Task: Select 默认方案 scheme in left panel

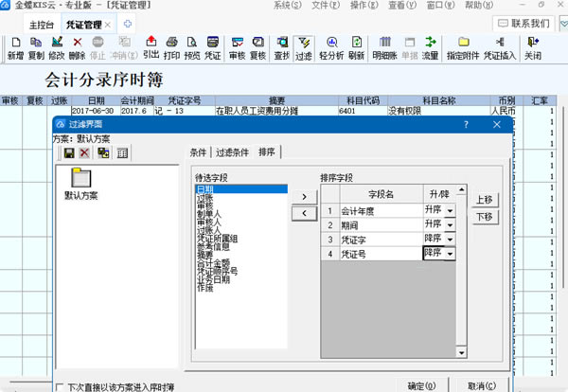Action: (x=80, y=182)
